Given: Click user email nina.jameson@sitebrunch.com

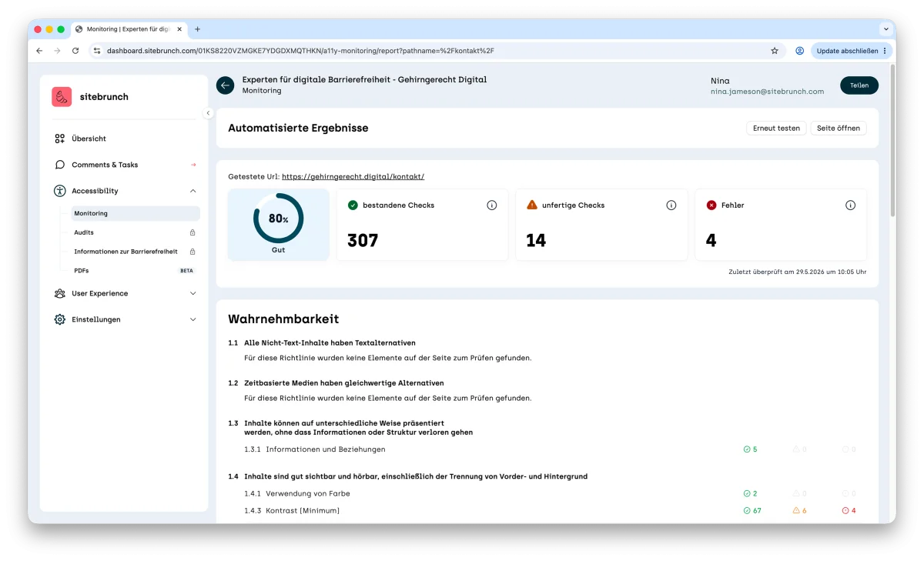Looking at the screenshot, I should point(767,92).
